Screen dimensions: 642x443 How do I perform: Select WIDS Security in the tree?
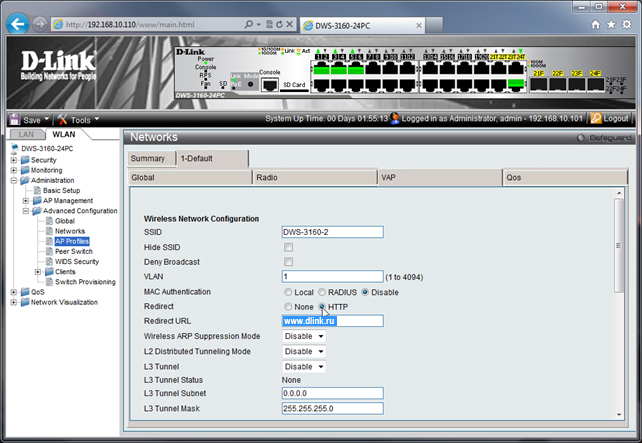77,261
